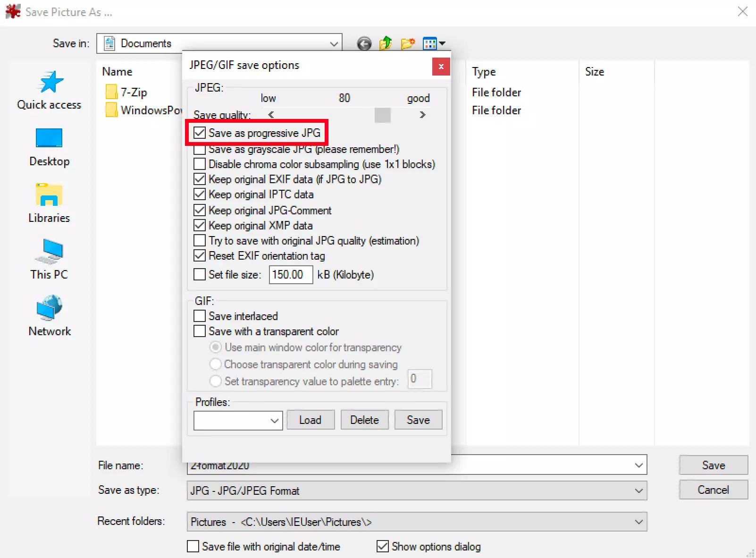The image size is (756, 558).
Task: Sort by the Name column header
Action: tap(118, 72)
